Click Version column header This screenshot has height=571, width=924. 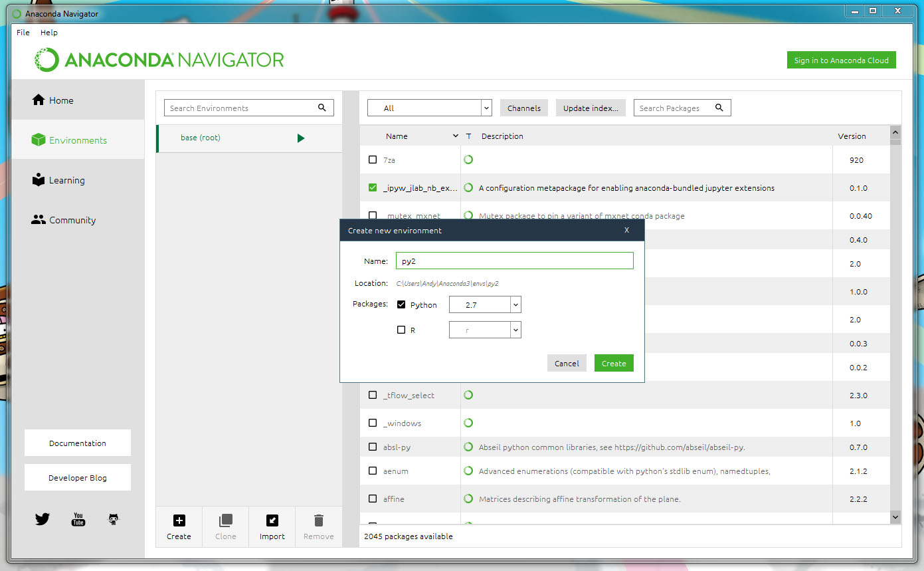click(852, 136)
